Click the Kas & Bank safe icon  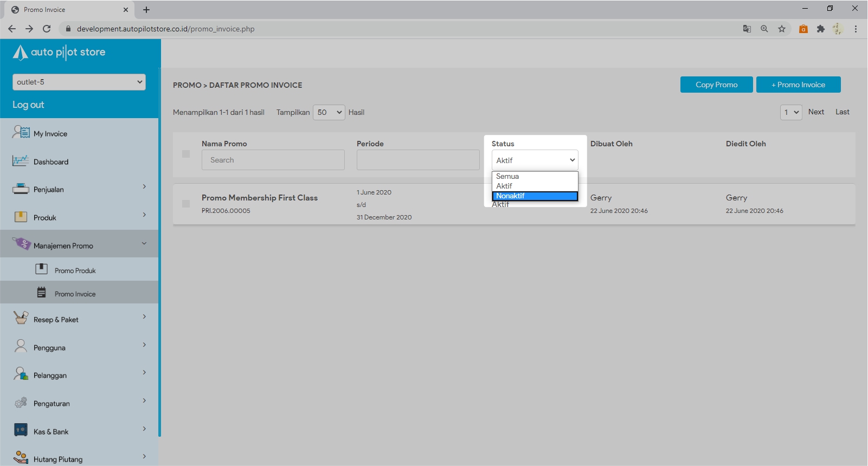[x=21, y=430]
